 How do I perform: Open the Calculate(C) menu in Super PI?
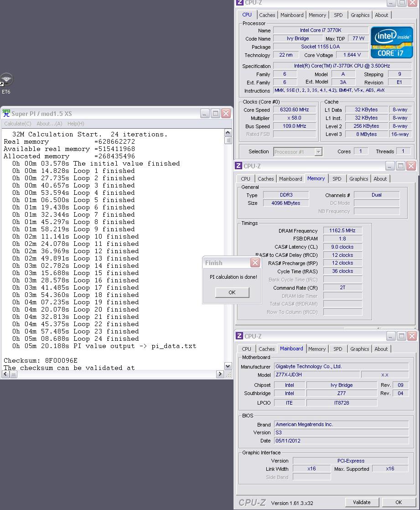pyautogui.click(x=17, y=124)
